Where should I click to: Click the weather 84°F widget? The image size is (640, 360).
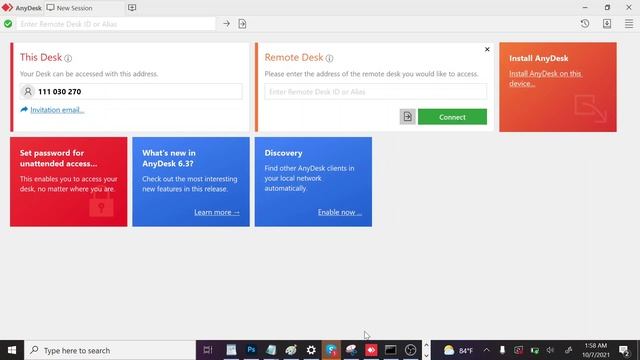click(x=458, y=350)
